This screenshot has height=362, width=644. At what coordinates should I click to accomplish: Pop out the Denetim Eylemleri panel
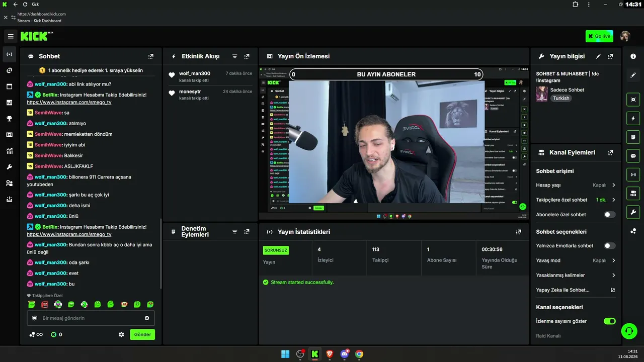(x=247, y=232)
